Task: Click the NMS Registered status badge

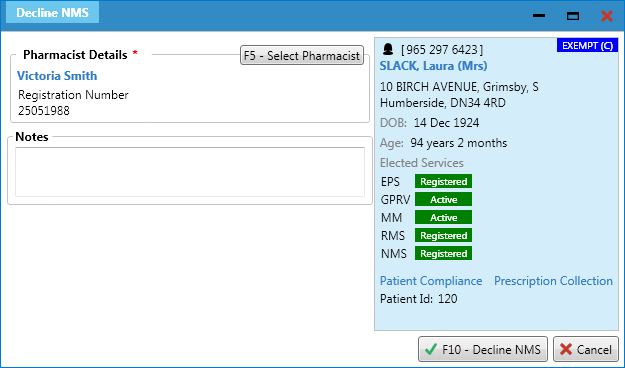Action: (443, 253)
